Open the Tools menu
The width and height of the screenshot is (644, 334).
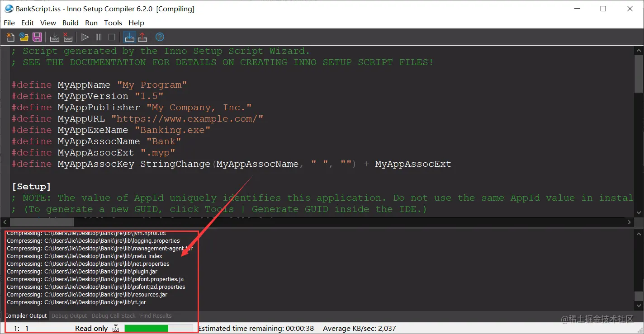tap(113, 23)
